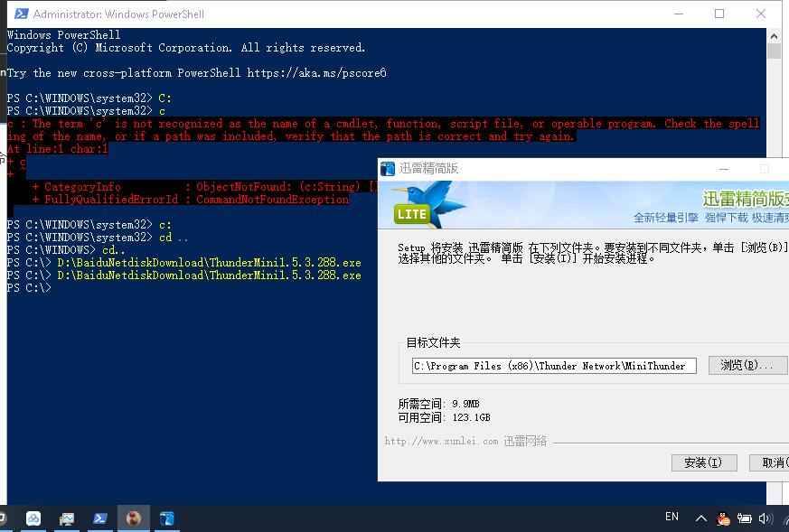Screen dimensions: 789x532
Task: Open the screenshot tool icon on the taskbar
Action: tap(67, 518)
